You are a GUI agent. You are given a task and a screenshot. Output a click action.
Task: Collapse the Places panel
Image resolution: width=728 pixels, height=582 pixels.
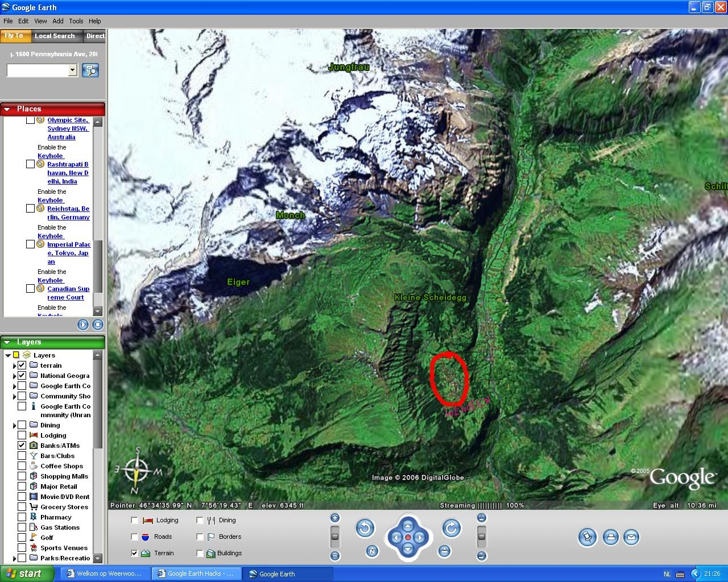coord(7,109)
